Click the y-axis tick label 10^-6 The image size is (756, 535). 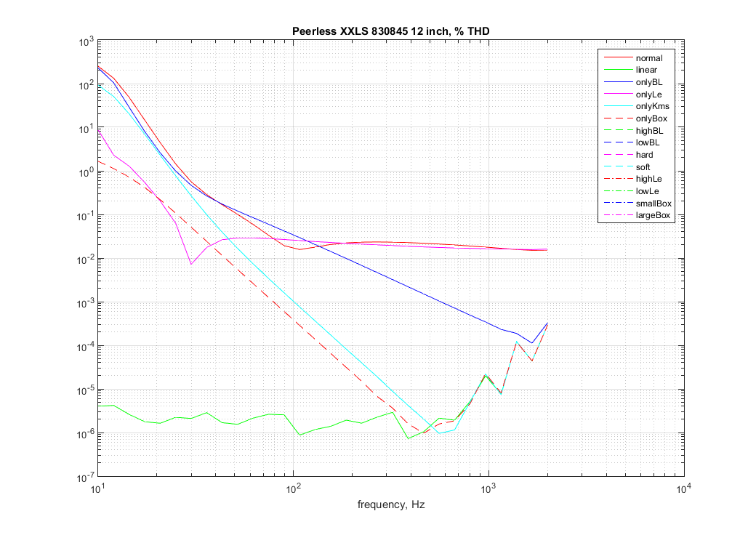pos(85,434)
